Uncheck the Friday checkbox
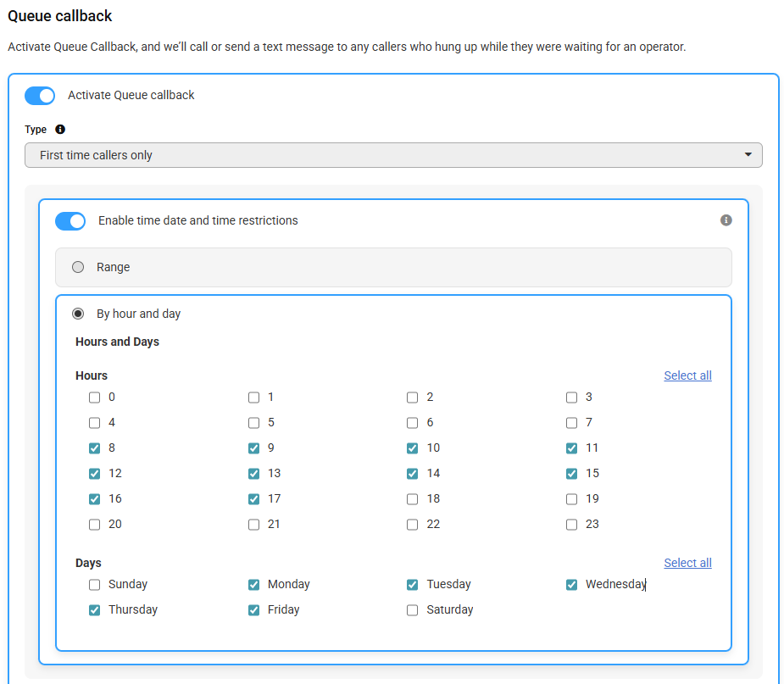The image size is (784, 684). point(254,610)
